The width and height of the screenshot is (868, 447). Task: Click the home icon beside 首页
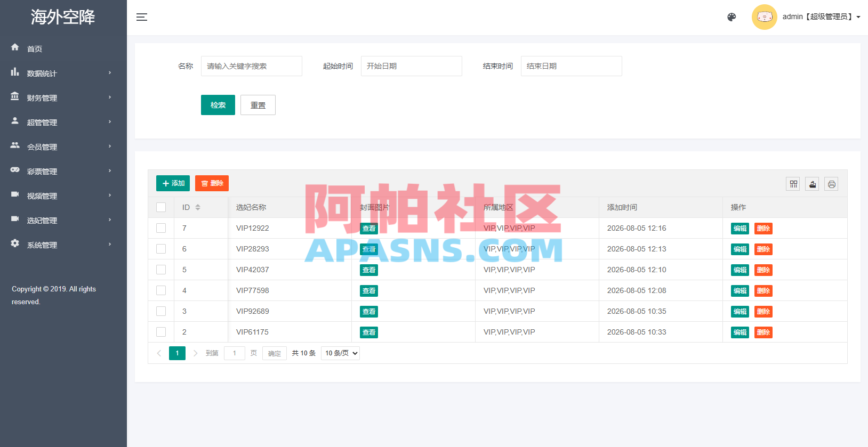pyautogui.click(x=15, y=47)
